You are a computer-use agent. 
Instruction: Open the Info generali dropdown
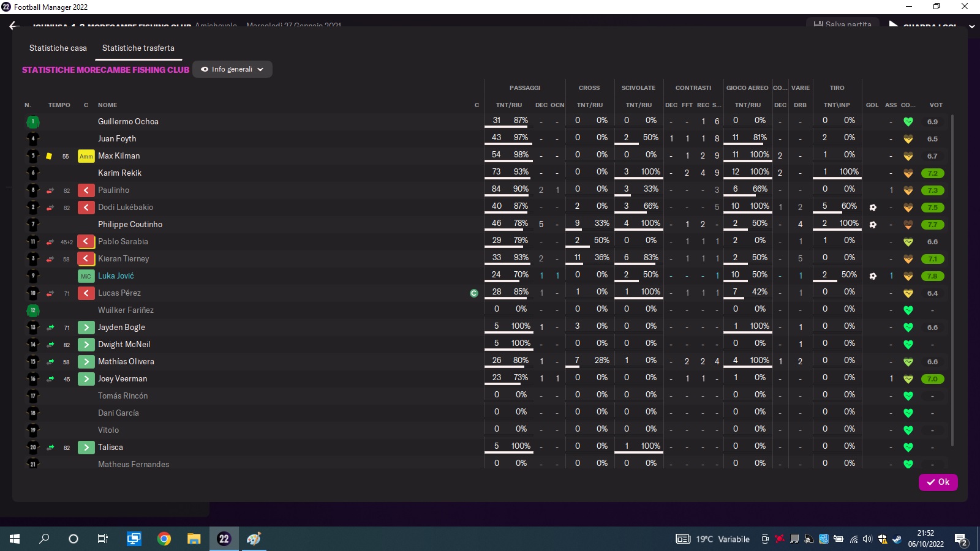(232, 69)
